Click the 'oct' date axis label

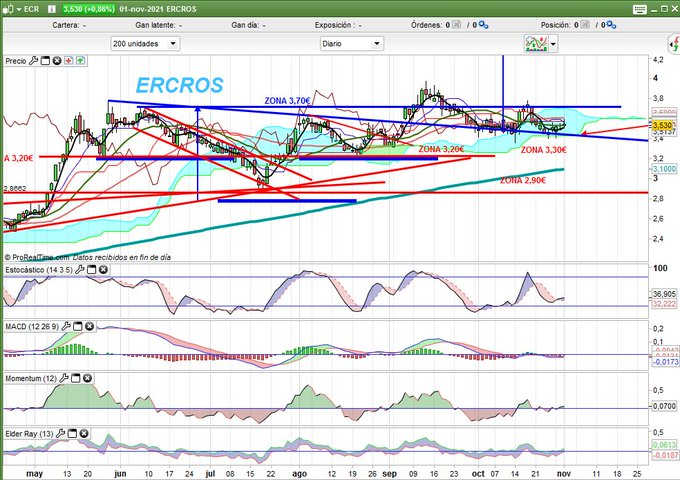(478, 473)
